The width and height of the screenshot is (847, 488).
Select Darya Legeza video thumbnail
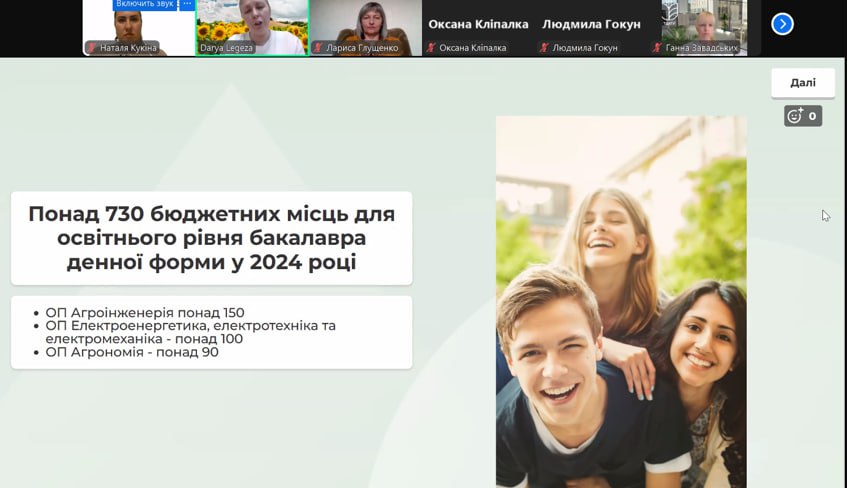[x=252, y=28]
